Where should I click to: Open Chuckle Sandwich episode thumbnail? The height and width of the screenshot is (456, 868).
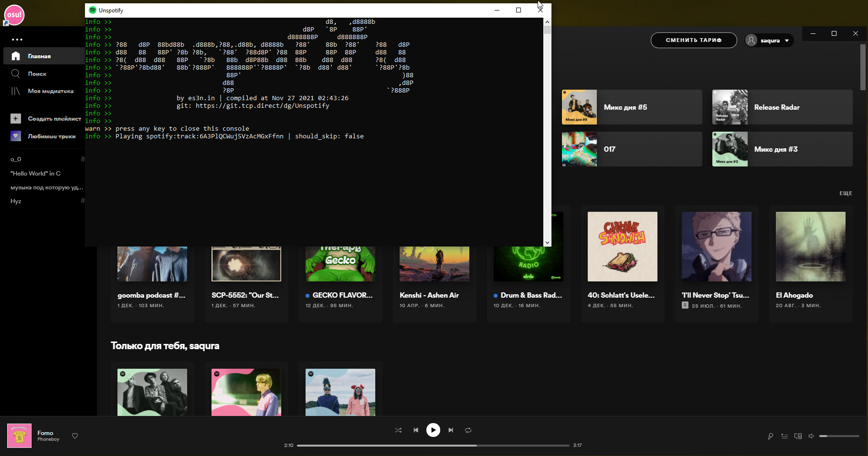[x=623, y=247]
